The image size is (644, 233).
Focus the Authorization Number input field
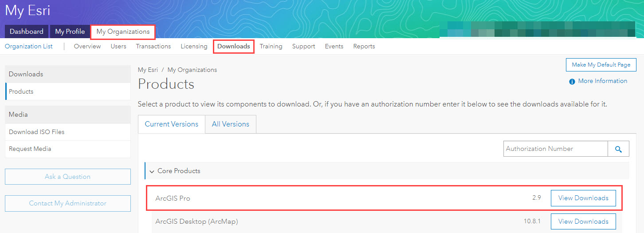[x=556, y=149]
